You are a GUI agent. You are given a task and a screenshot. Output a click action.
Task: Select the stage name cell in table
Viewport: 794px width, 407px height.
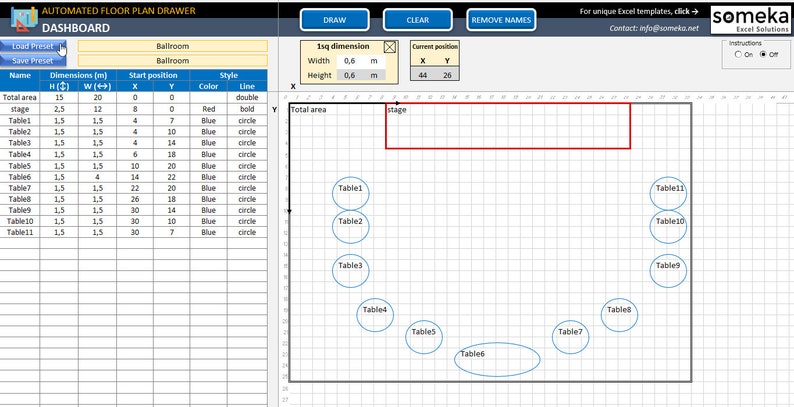20,109
